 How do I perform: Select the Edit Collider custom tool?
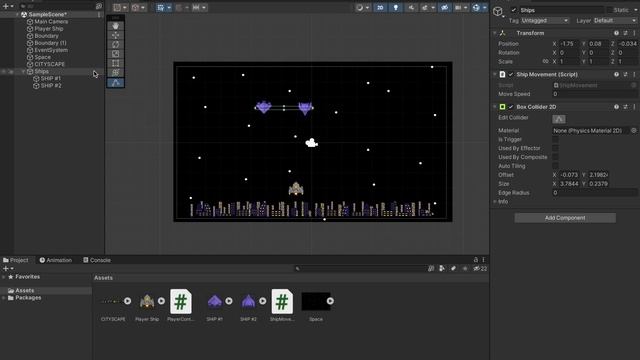pyautogui.click(x=116, y=83)
